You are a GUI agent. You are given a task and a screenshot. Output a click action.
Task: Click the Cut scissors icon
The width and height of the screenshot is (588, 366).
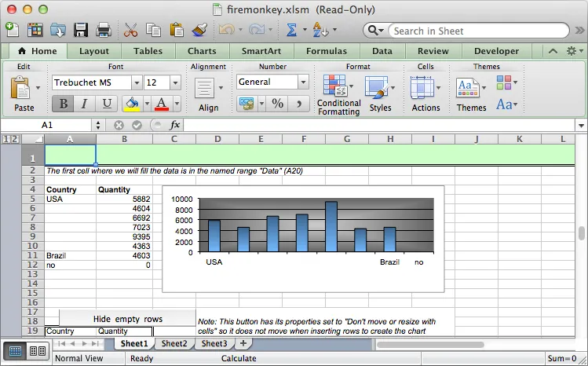(130, 30)
